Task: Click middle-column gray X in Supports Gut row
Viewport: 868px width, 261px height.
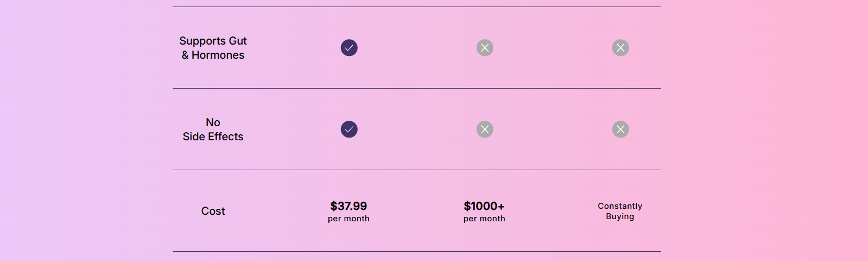Action: click(485, 48)
